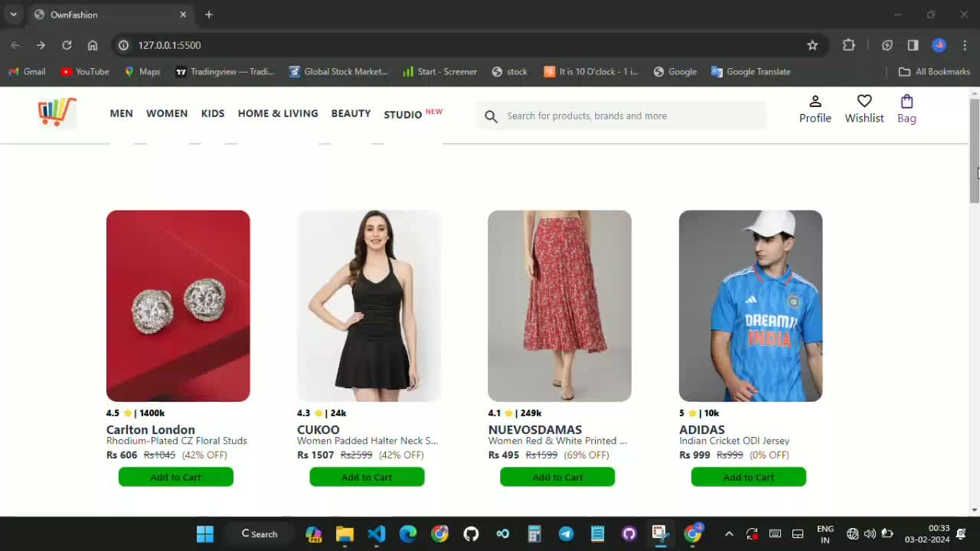The height and width of the screenshot is (551, 980).
Task: View site information icon in address bar
Action: click(x=123, y=45)
